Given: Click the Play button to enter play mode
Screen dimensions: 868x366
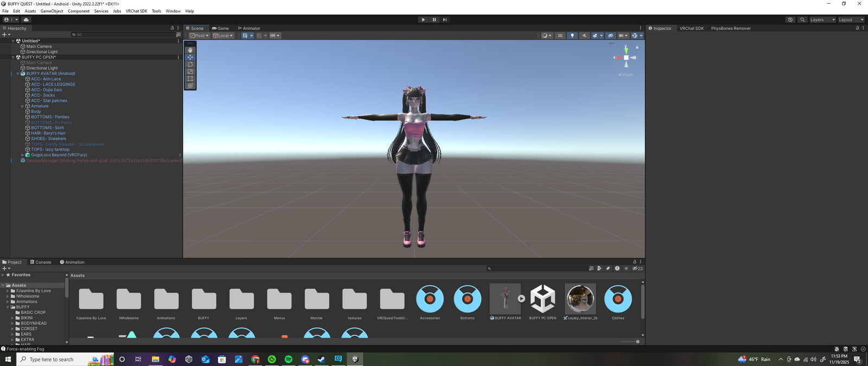Looking at the screenshot, I should 423,20.
